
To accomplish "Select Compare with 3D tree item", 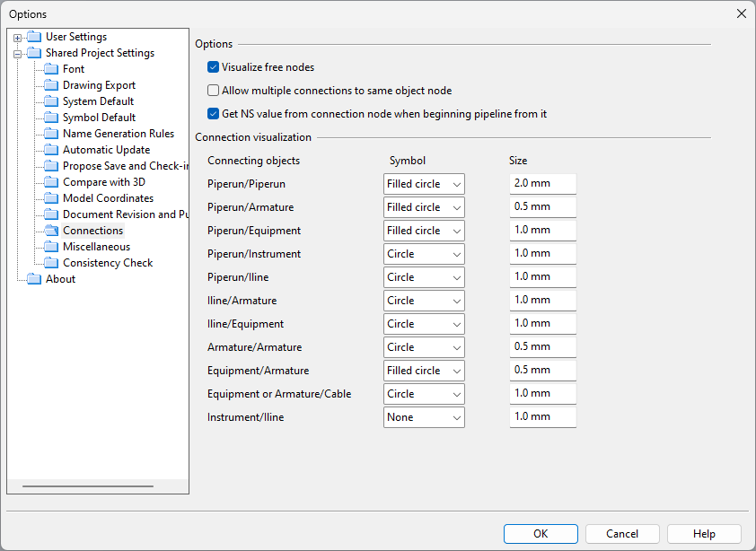I will (x=103, y=182).
